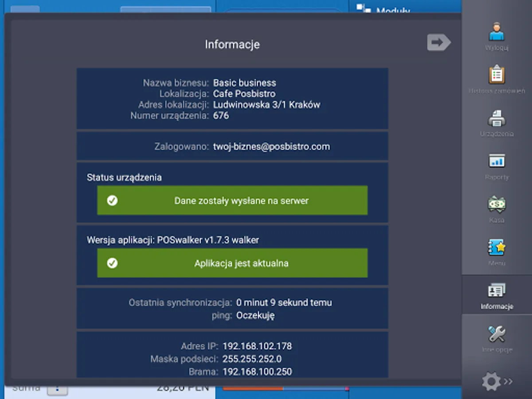This screenshot has width=532, height=399.
Task: Click IP address 192.168.102.178
Action: (257, 346)
